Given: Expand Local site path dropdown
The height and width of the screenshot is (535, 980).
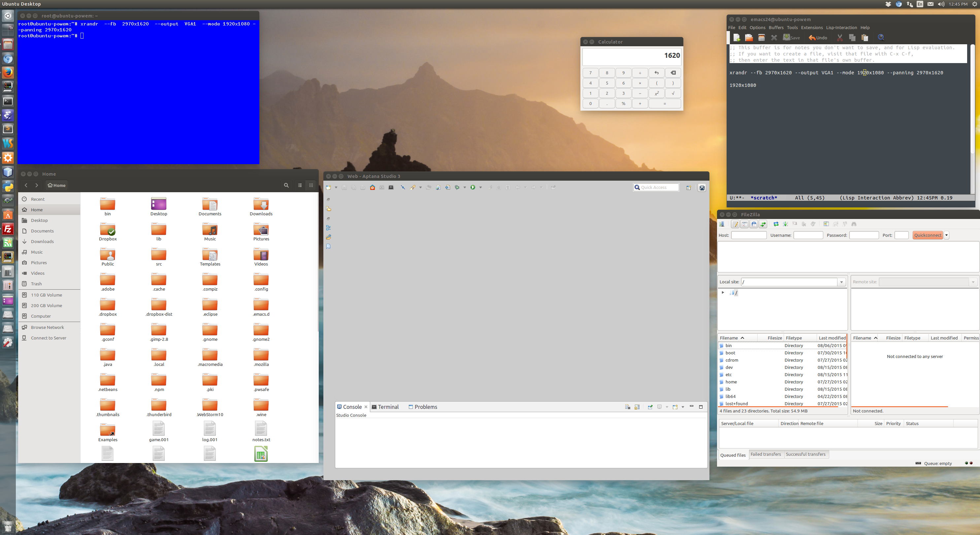Looking at the screenshot, I should point(841,282).
